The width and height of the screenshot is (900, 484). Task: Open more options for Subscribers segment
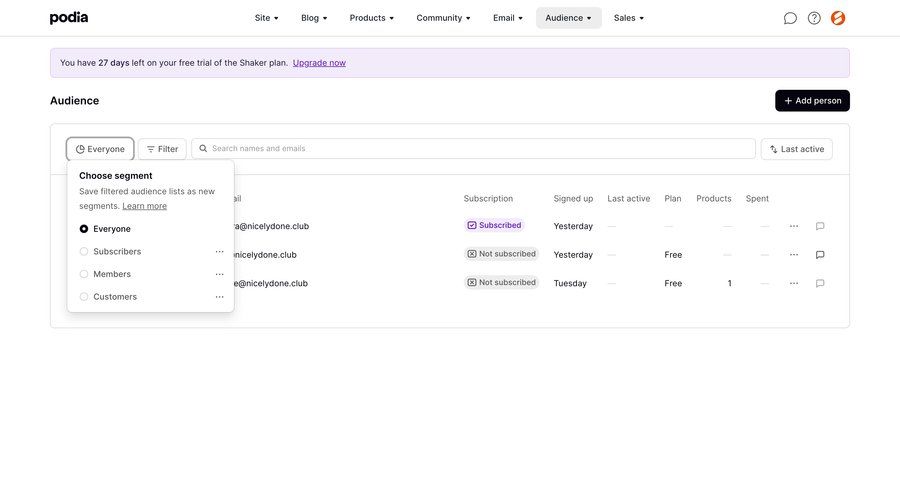coord(219,251)
